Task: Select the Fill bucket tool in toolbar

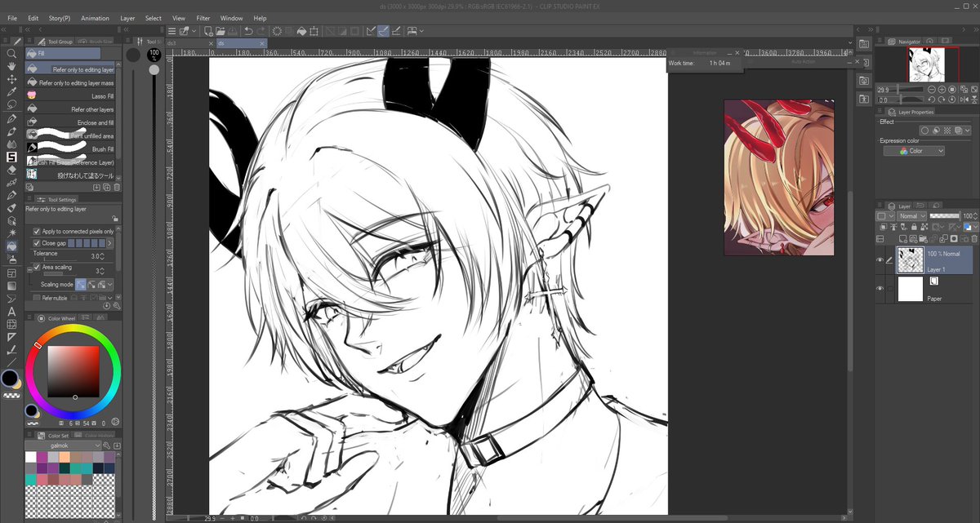Action: pyautogui.click(x=11, y=246)
